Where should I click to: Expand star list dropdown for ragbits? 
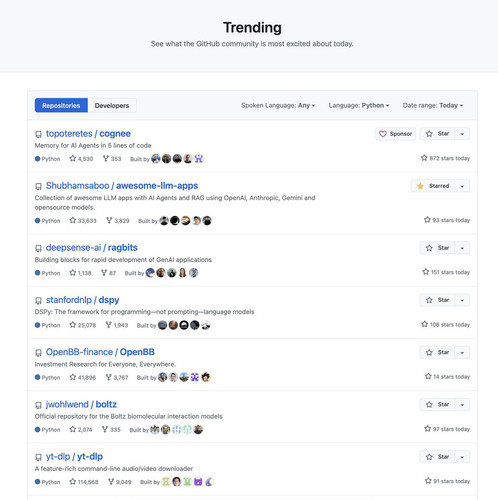tap(462, 248)
